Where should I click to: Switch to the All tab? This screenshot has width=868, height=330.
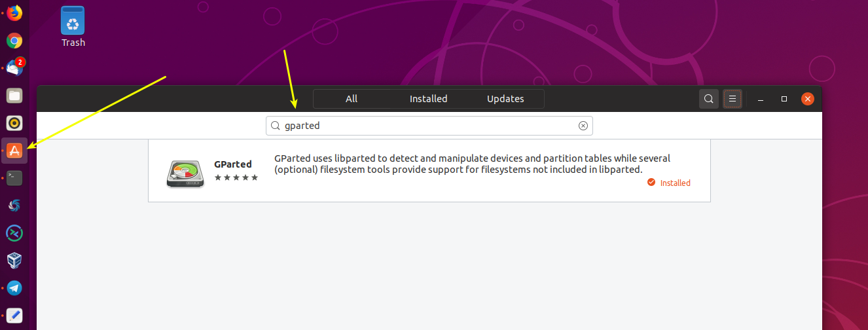coord(352,99)
